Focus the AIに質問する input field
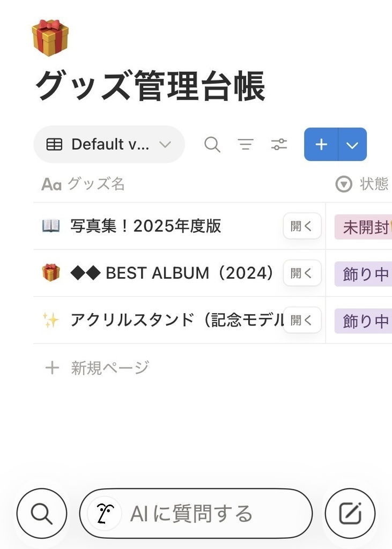Screen dimensions: 392x549 click(x=204, y=514)
